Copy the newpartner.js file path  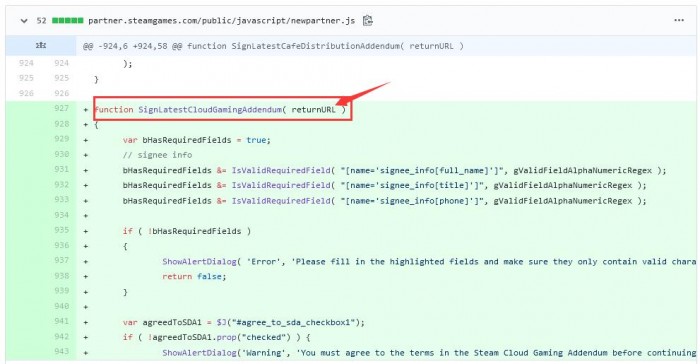pos(367,21)
